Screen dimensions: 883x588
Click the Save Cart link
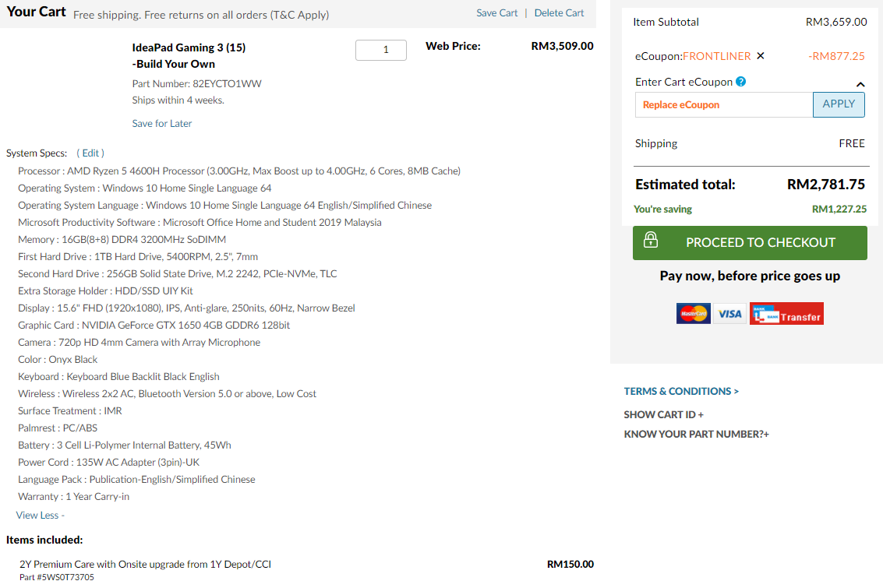[x=497, y=13]
